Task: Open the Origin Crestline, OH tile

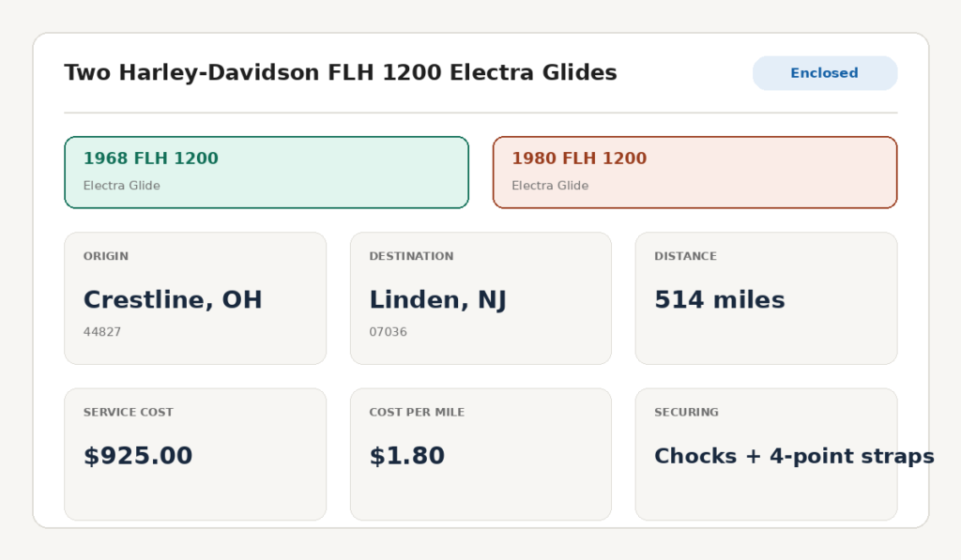Action: pyautogui.click(x=195, y=298)
